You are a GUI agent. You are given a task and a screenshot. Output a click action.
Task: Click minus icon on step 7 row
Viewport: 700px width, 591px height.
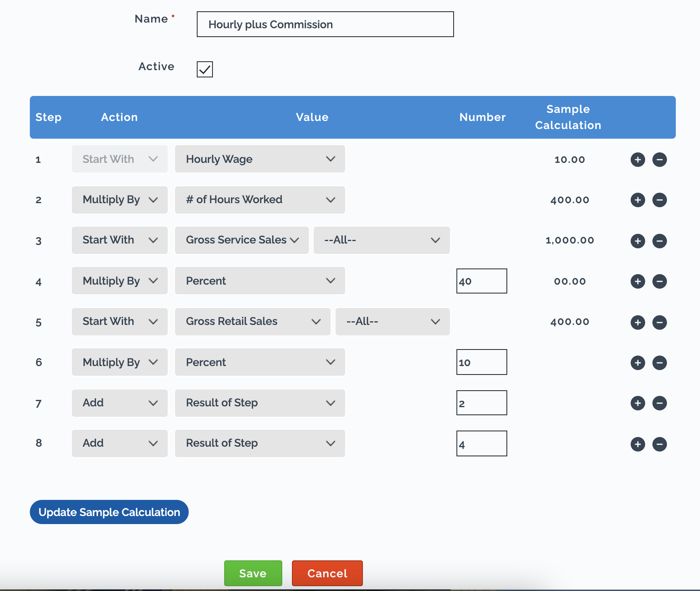(x=659, y=403)
